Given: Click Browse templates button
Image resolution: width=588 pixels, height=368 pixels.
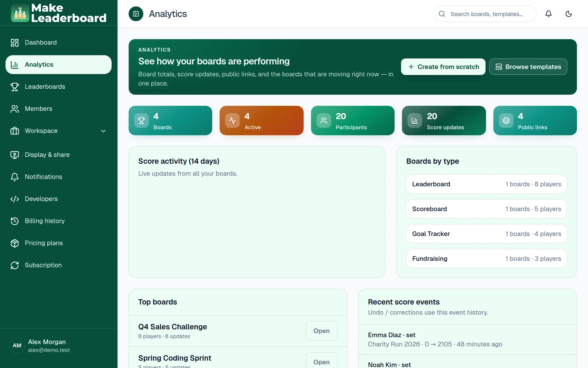Looking at the screenshot, I should pyautogui.click(x=528, y=67).
